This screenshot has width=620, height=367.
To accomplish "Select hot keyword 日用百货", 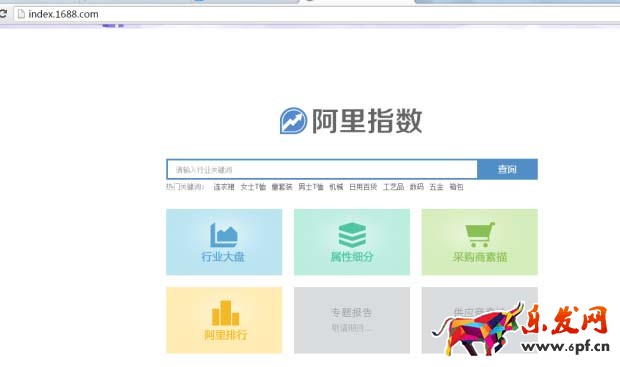I will point(363,187).
